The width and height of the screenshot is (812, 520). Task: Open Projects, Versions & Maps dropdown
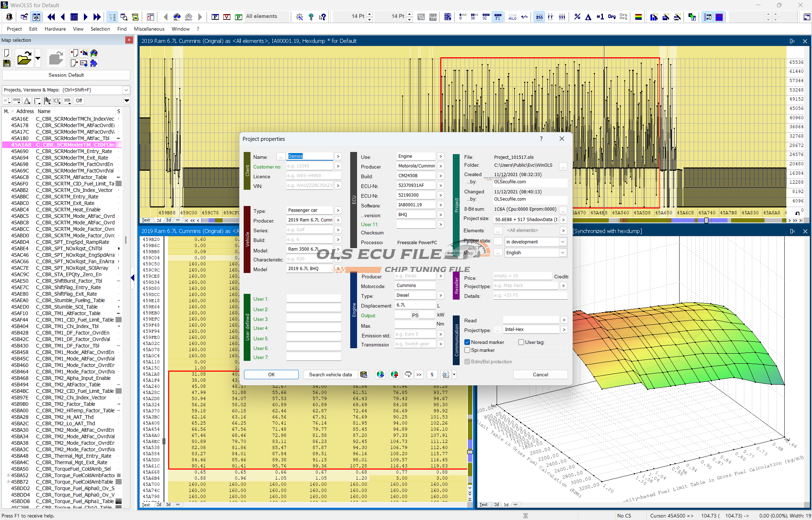point(126,90)
